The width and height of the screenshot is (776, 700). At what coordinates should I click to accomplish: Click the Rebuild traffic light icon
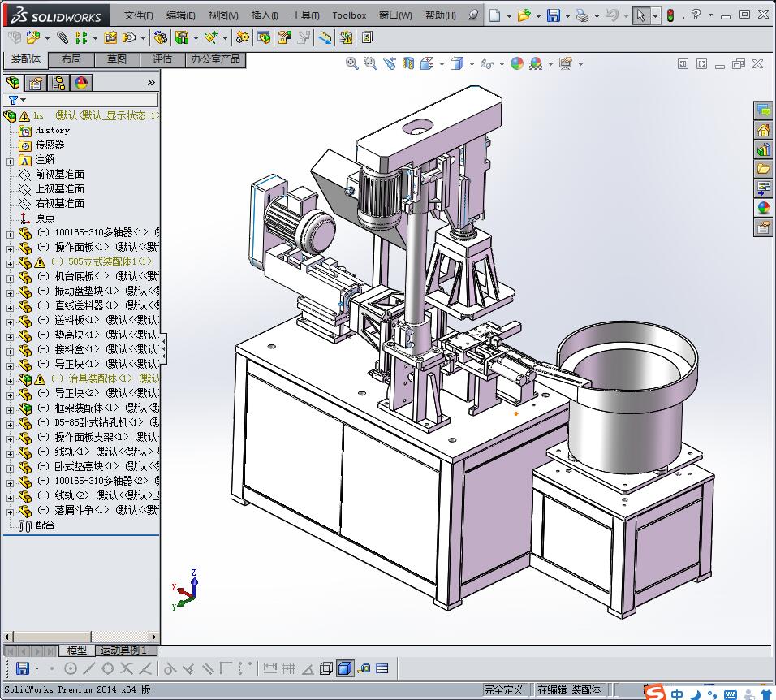click(x=670, y=15)
